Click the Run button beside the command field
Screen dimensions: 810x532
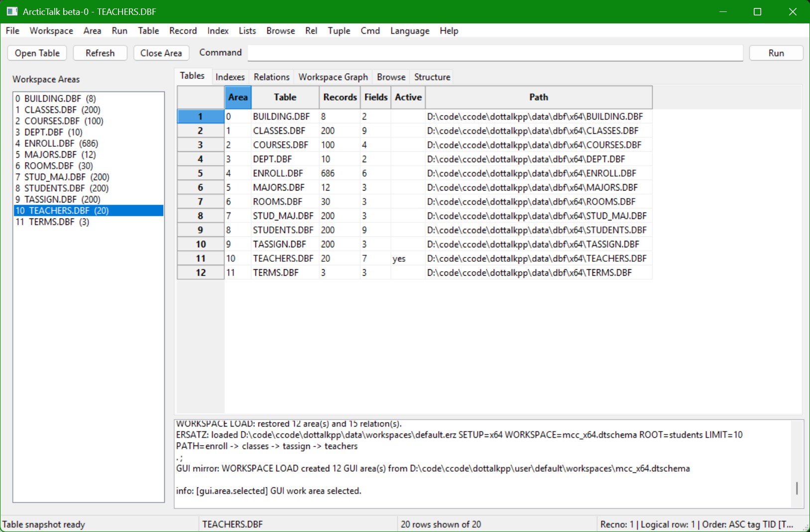tap(776, 53)
